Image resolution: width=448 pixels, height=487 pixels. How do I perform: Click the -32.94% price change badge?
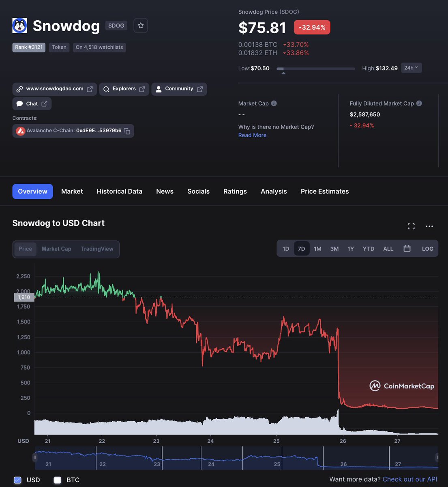pyautogui.click(x=312, y=27)
